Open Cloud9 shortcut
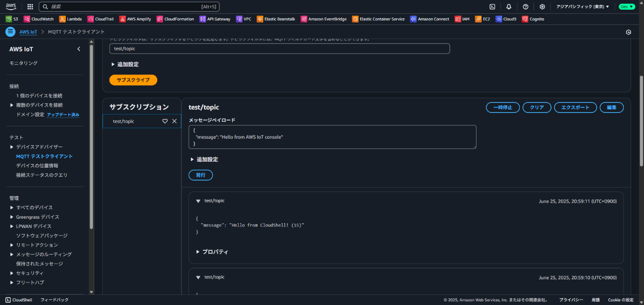Viewport: 644px width, 305px height. (506, 19)
